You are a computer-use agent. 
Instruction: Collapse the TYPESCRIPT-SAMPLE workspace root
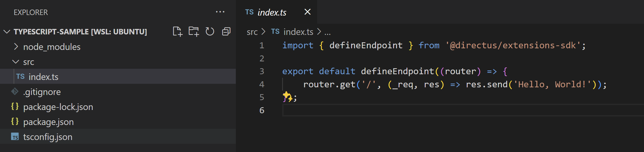7,32
